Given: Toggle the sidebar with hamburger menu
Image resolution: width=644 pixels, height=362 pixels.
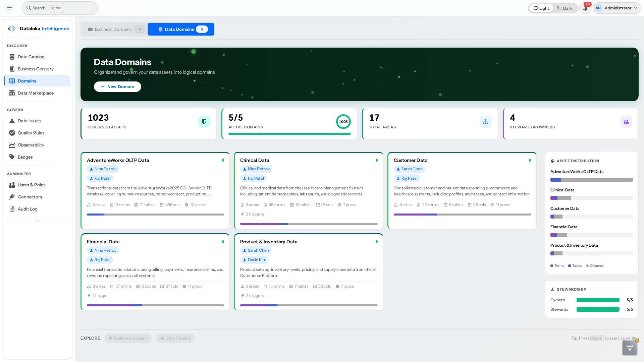Looking at the screenshot, I should [9, 8].
